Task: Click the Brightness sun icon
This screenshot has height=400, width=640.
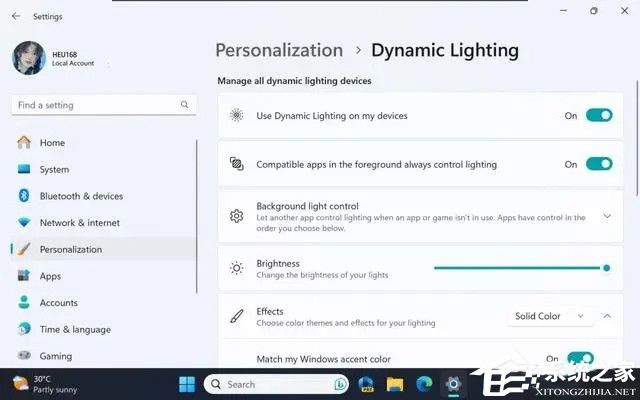Action: tap(236, 268)
